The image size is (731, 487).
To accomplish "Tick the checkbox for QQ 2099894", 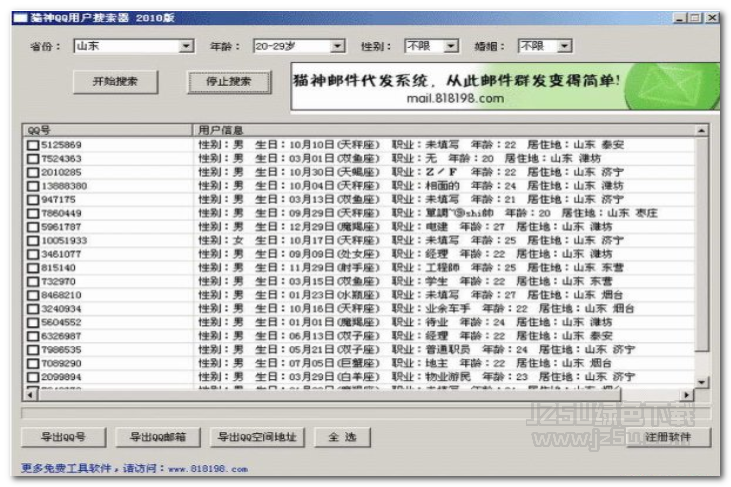I will click(x=33, y=377).
